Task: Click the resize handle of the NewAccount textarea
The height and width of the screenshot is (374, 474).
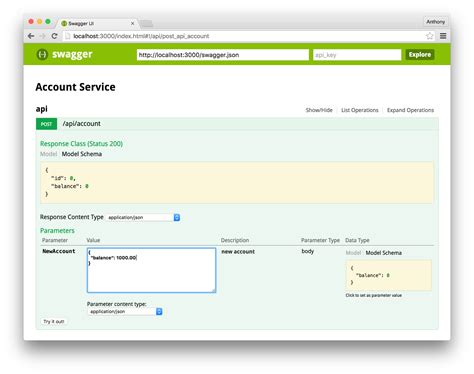Action: [214, 290]
